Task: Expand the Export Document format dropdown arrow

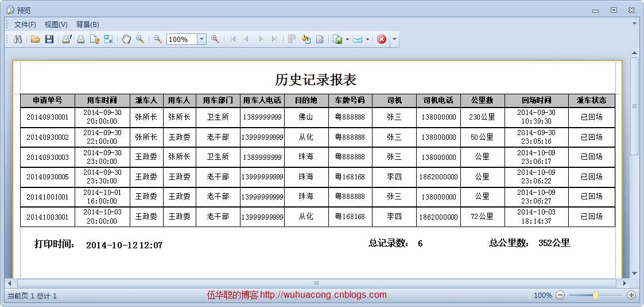Action: click(x=347, y=40)
